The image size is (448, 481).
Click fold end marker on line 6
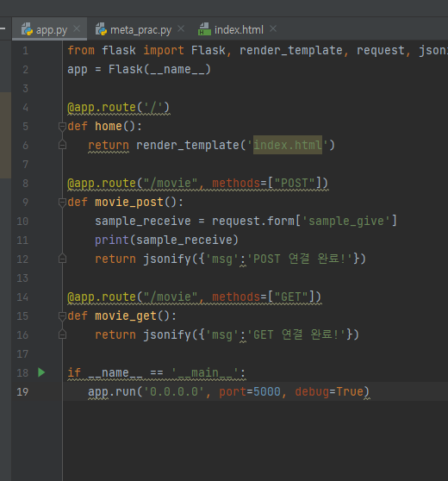point(62,145)
